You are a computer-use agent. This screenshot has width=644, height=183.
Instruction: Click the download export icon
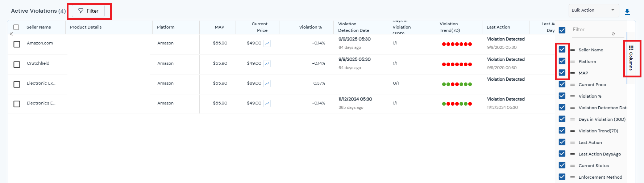coord(627,12)
